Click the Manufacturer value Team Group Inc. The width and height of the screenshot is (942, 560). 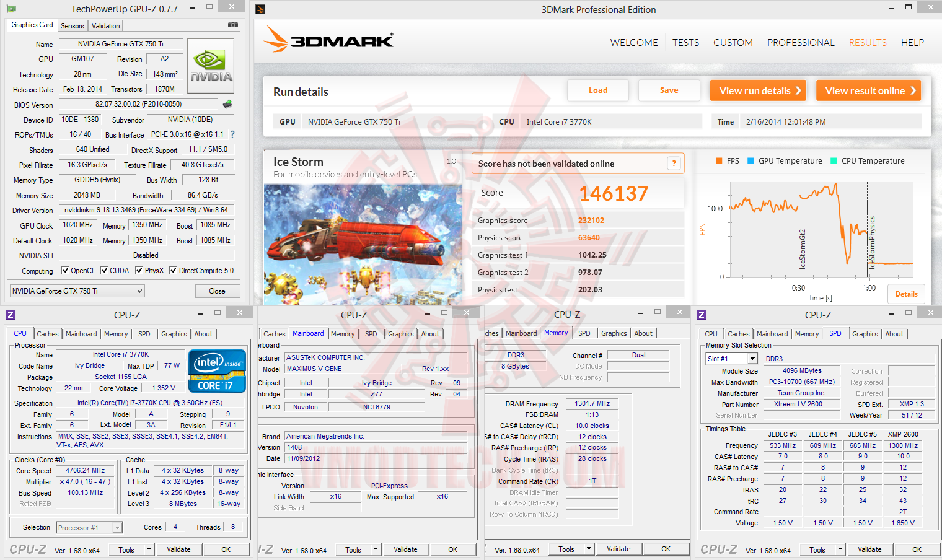click(801, 393)
